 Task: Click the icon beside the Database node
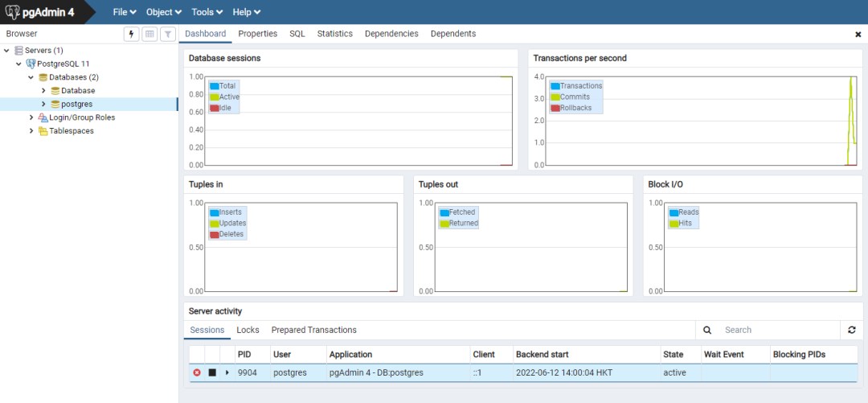click(x=55, y=90)
